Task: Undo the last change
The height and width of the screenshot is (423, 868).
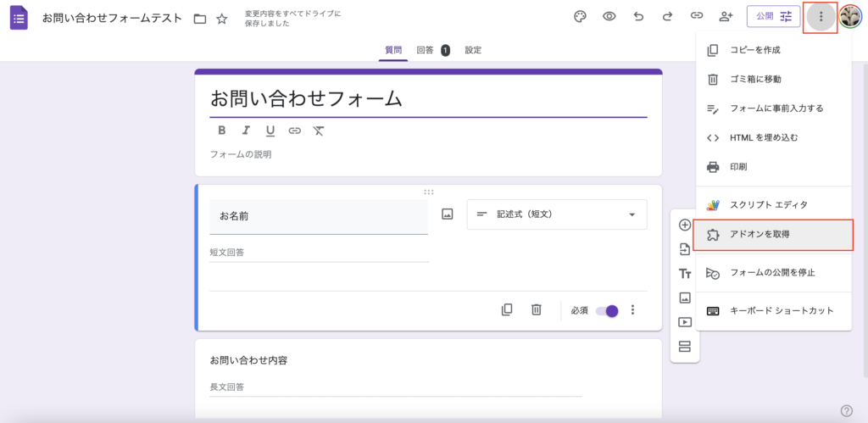Action: (639, 17)
